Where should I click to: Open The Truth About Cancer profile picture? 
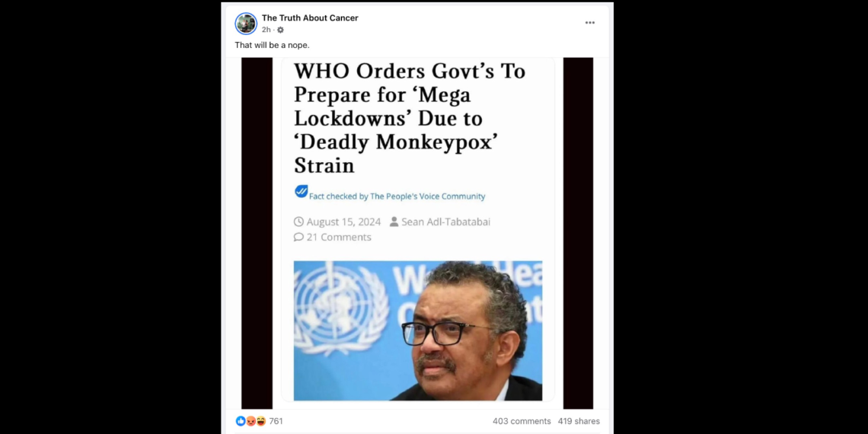coord(246,24)
